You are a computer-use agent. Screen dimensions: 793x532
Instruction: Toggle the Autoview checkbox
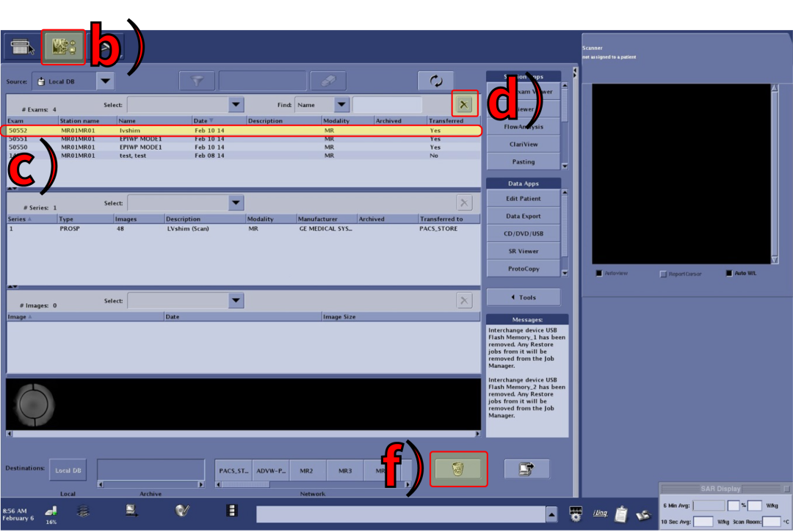599,273
